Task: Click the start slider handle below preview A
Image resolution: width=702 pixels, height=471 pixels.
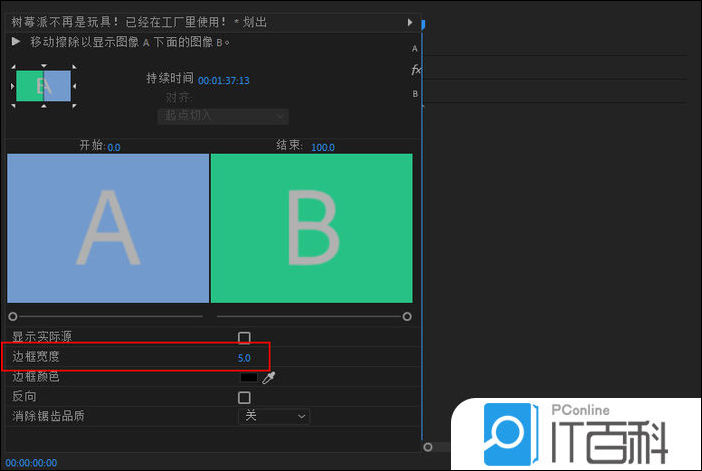Action: coord(13,317)
